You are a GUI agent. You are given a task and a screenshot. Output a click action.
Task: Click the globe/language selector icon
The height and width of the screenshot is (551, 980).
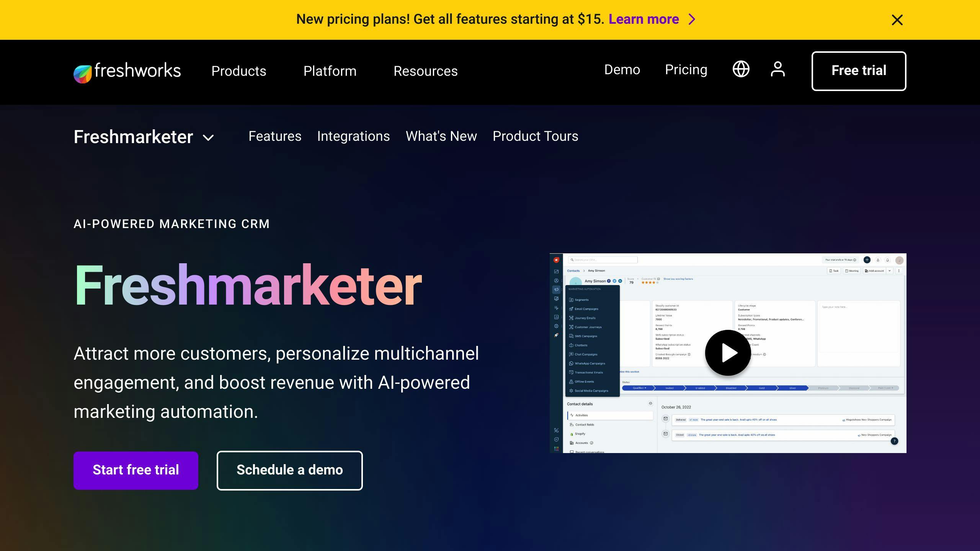741,69
